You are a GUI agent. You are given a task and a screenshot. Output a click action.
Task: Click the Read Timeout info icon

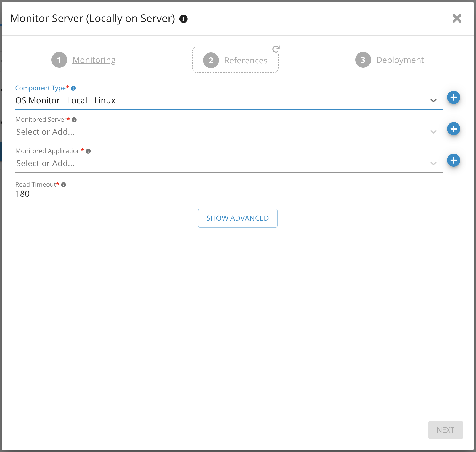pyautogui.click(x=64, y=185)
